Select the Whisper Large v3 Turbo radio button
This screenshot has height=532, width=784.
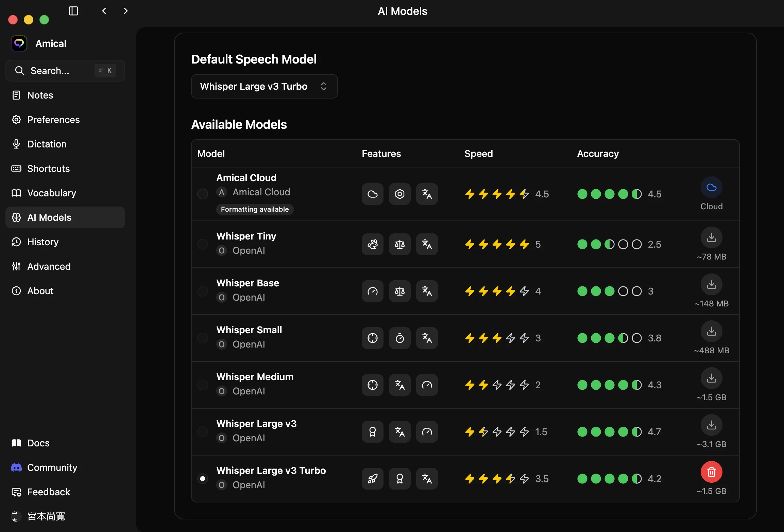pos(203,479)
